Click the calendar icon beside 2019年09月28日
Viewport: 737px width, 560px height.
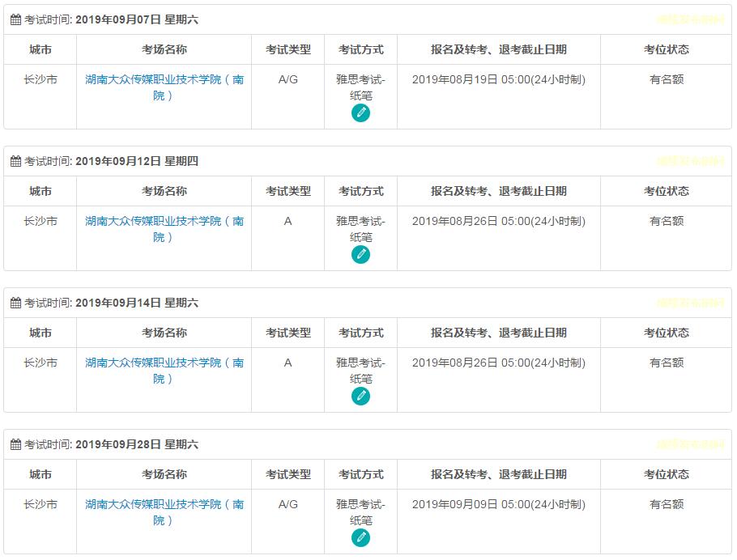[15, 444]
